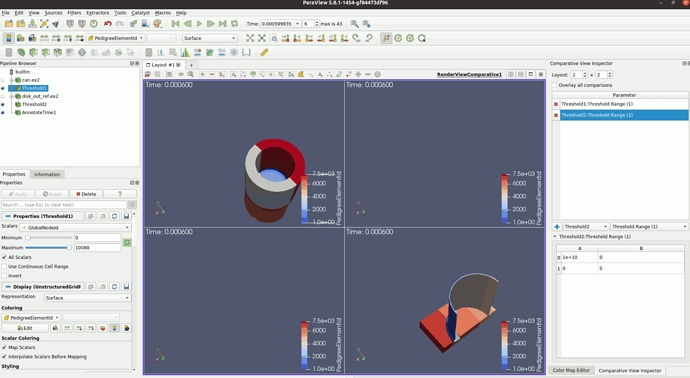Add comparative parameter with plus button
This screenshot has height=378, width=690.
click(x=557, y=227)
